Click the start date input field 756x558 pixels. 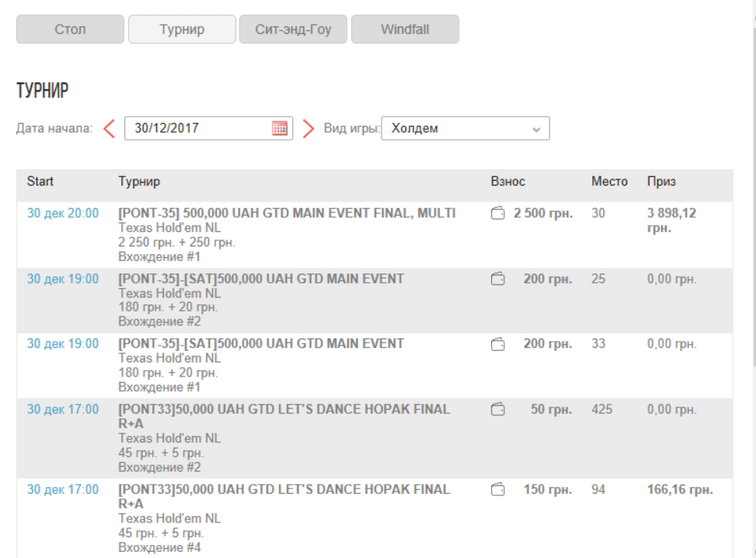pyautogui.click(x=197, y=128)
